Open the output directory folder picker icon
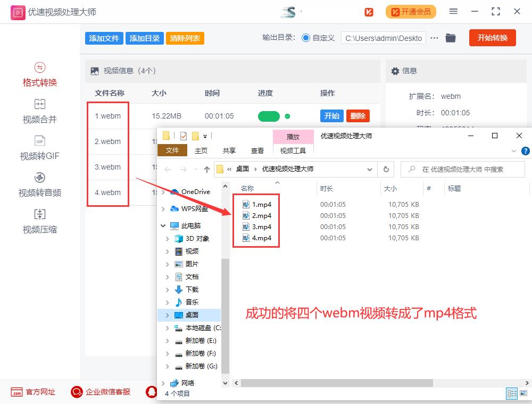The width and height of the screenshot is (532, 404). tap(451, 38)
